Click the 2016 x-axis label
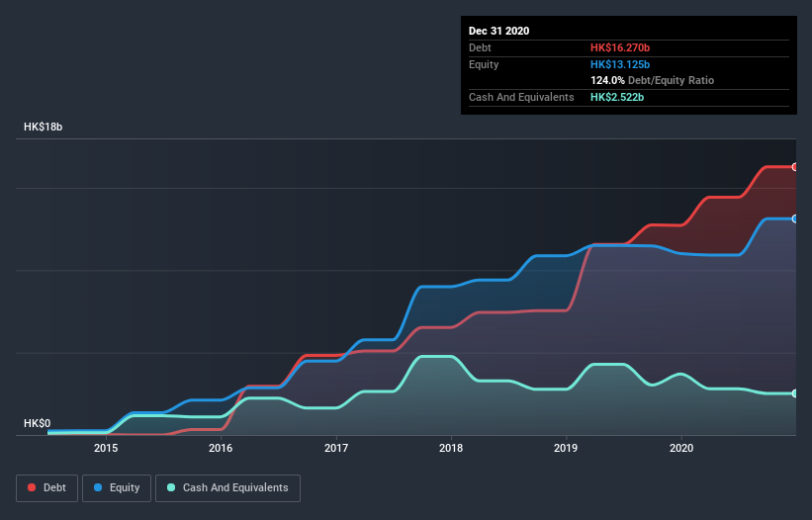This screenshot has width=812, height=520. click(x=221, y=448)
